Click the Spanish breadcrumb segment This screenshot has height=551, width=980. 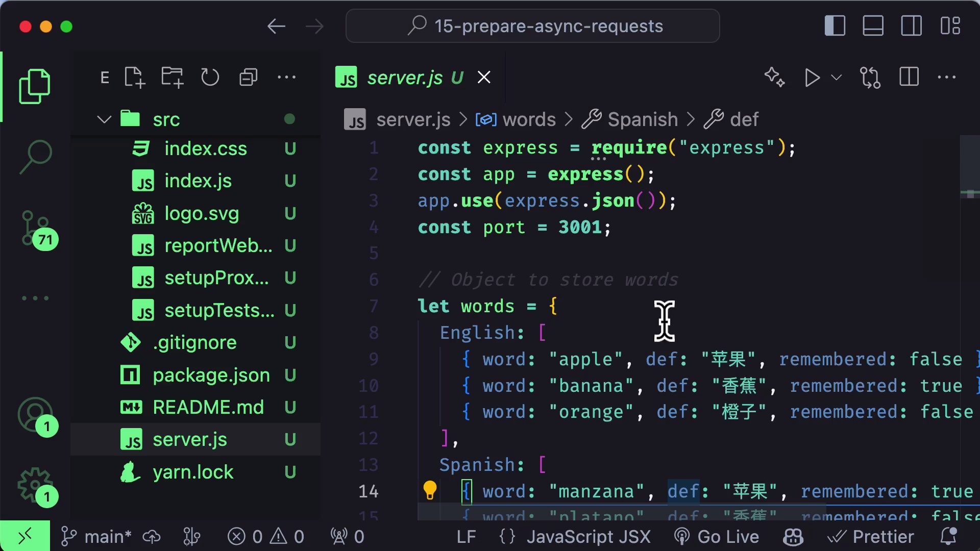630,120
